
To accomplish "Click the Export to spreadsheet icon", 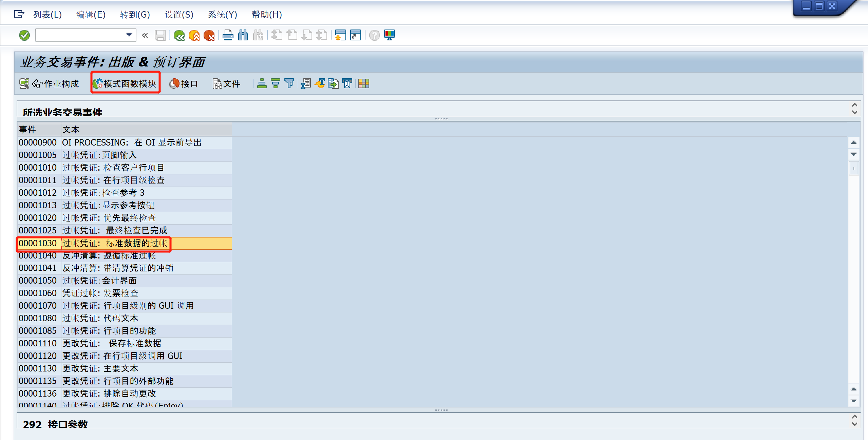I will [305, 83].
